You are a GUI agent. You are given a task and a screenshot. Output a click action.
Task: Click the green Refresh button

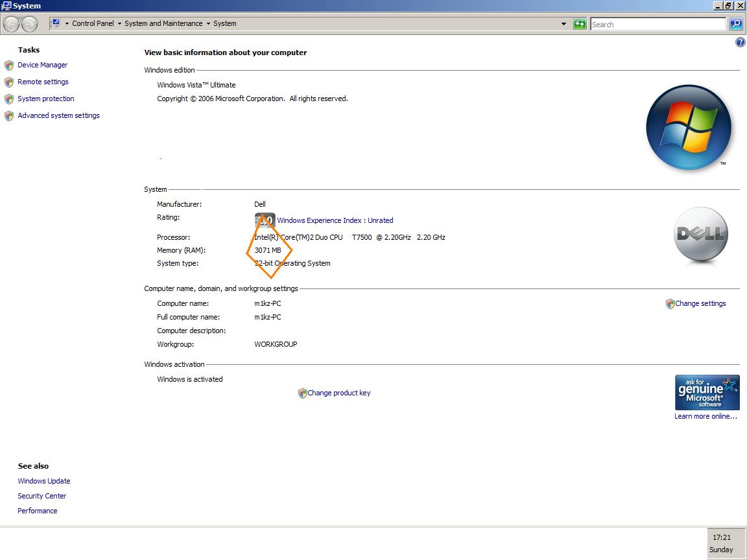coord(580,24)
